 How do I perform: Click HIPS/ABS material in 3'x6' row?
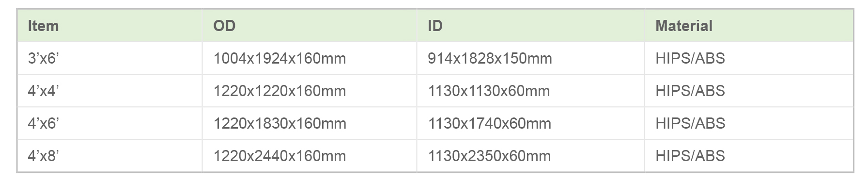[690, 59]
